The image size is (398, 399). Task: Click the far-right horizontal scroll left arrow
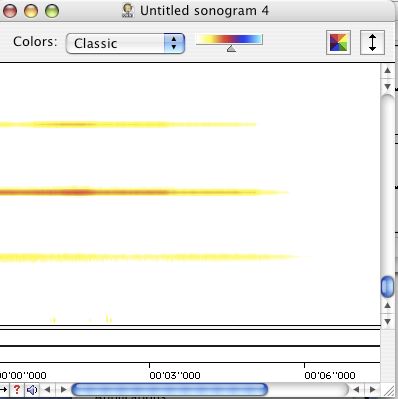(x=356, y=389)
